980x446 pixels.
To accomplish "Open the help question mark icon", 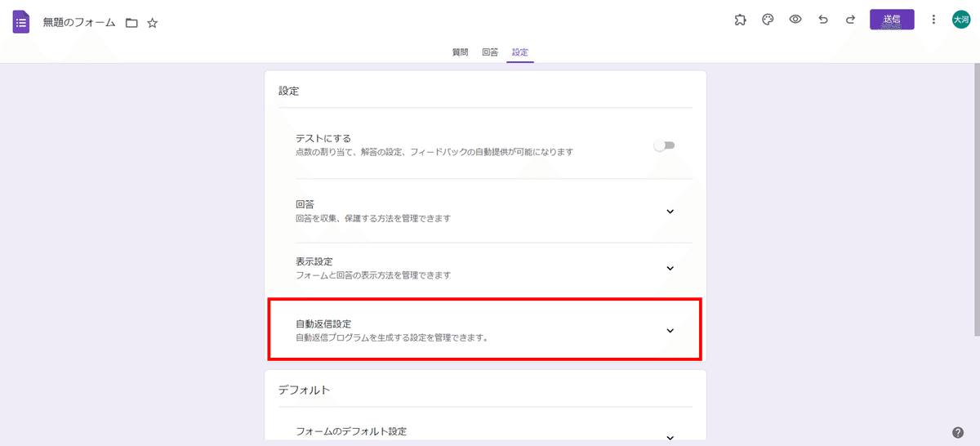I will point(958,432).
